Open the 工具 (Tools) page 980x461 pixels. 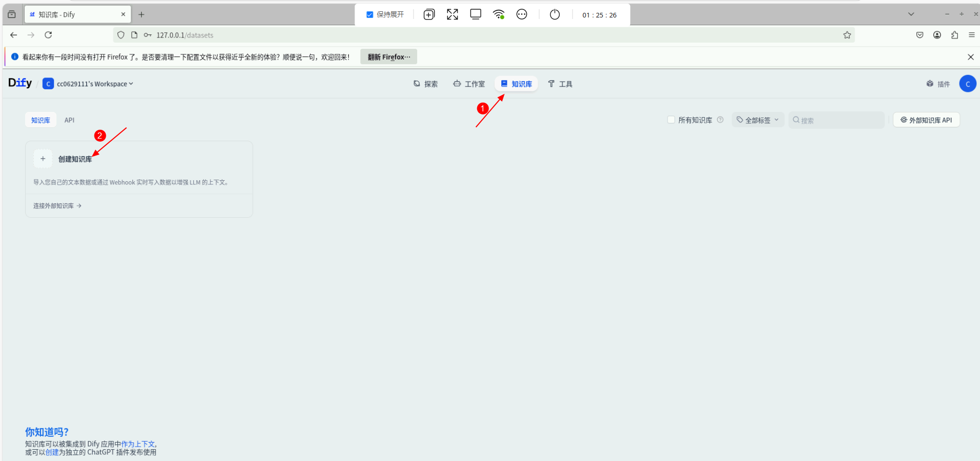pyautogui.click(x=560, y=84)
